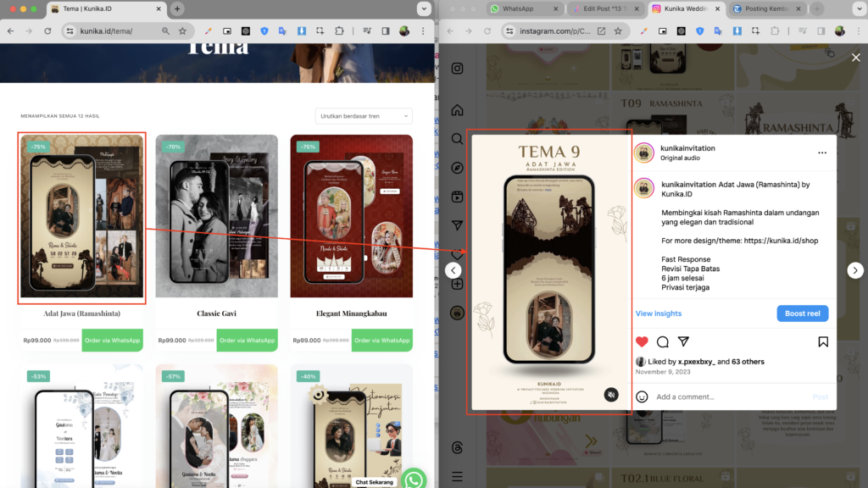The height and width of the screenshot is (488, 868).
Task: Click the Boost reel button
Action: click(x=802, y=313)
